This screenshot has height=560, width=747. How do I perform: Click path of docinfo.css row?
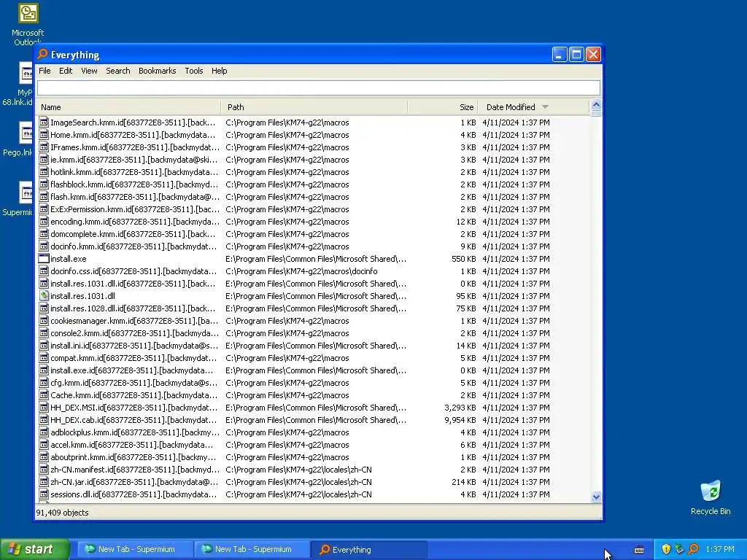click(x=301, y=271)
